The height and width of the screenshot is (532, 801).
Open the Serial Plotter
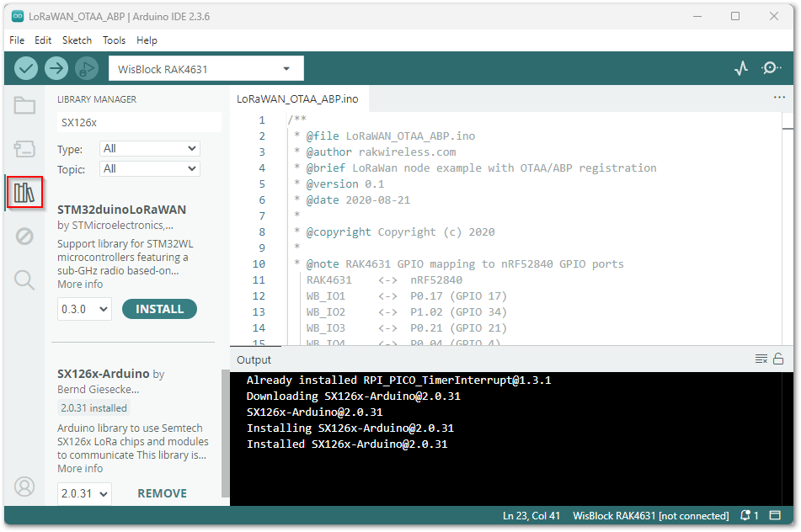(x=740, y=68)
